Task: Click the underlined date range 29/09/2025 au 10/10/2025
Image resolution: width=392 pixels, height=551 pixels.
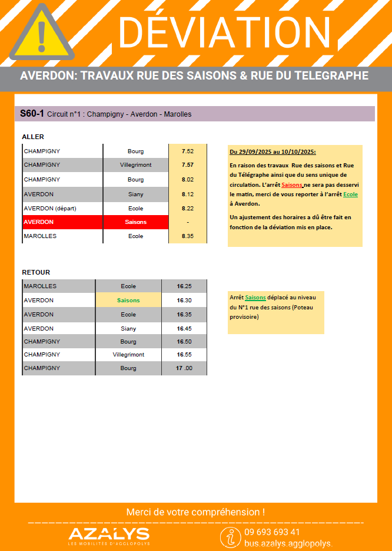Action: pyautogui.click(x=273, y=152)
